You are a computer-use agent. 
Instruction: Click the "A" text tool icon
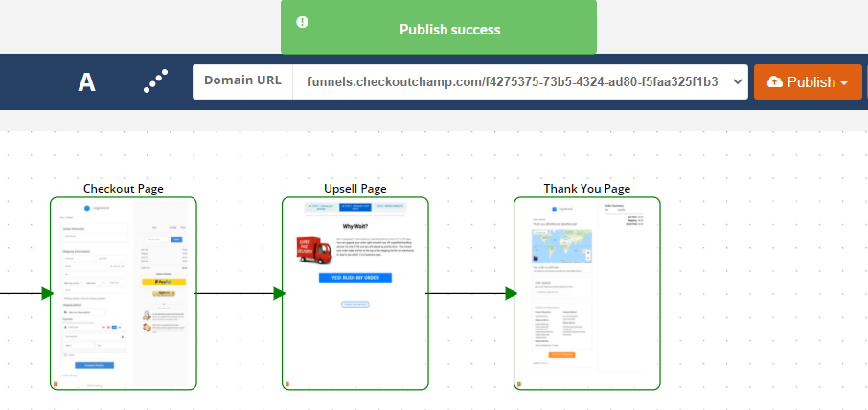86,82
